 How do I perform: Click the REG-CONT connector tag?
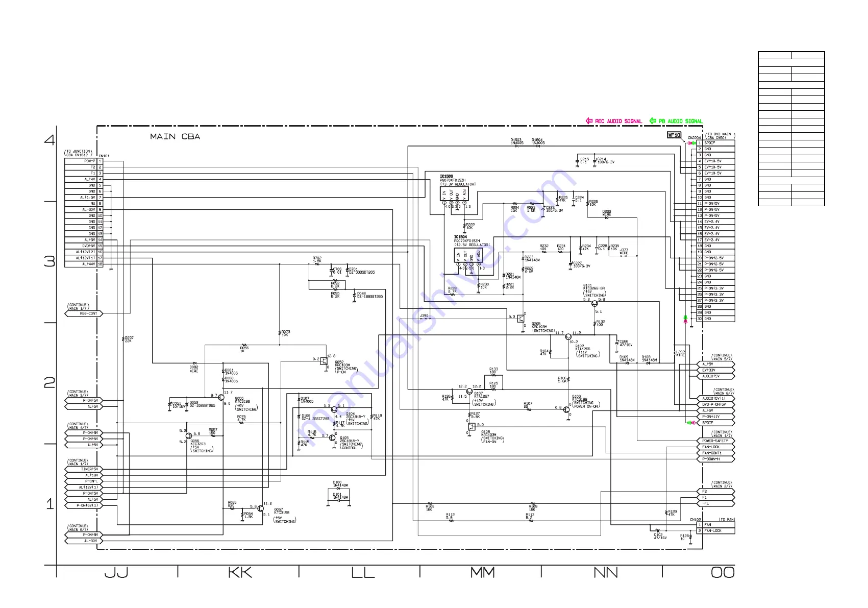click(84, 314)
